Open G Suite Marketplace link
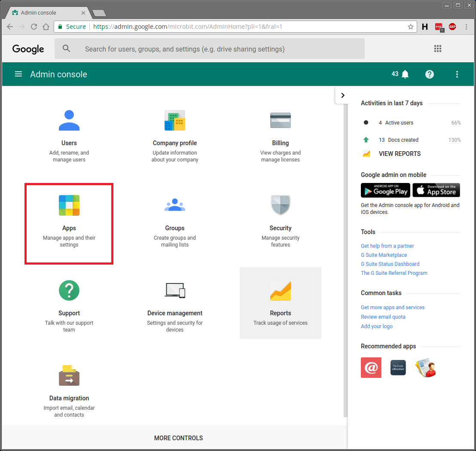The image size is (476, 451). (384, 255)
